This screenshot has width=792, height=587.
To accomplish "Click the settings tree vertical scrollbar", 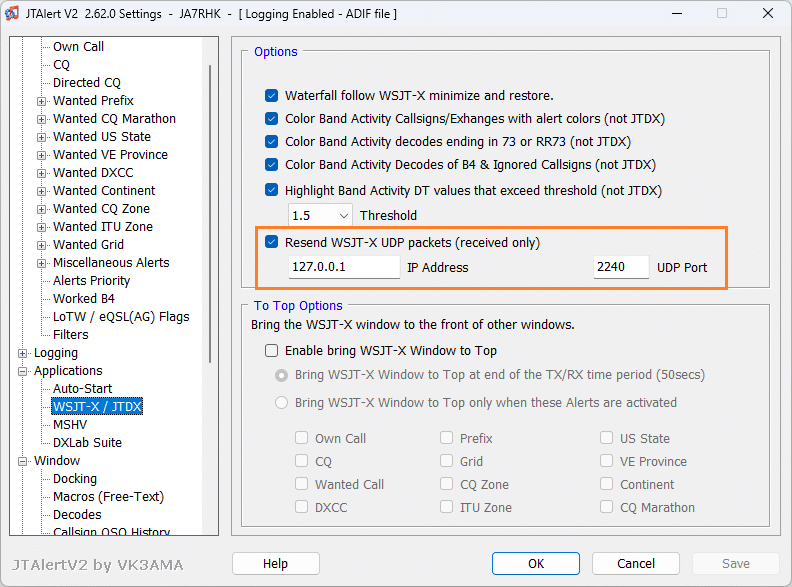I will click(x=210, y=214).
